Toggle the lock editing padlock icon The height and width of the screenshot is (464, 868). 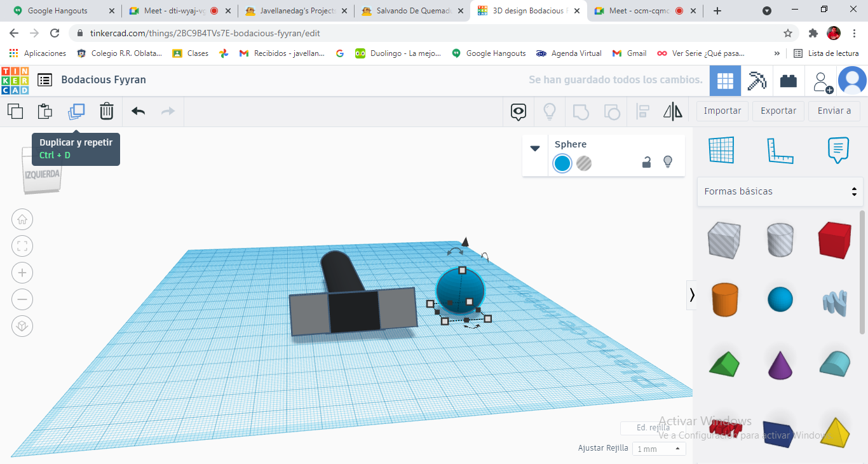click(x=646, y=162)
